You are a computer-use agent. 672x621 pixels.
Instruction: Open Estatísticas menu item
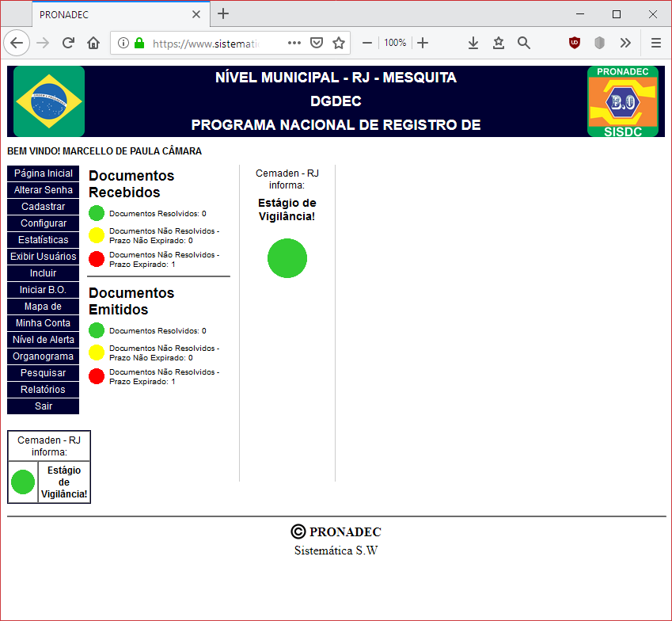44,240
